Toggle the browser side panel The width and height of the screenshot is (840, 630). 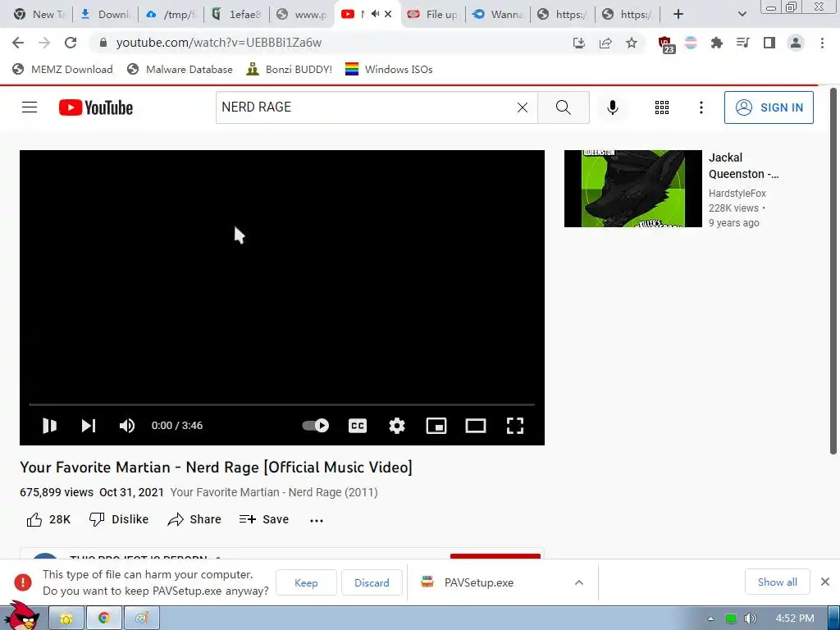click(769, 43)
